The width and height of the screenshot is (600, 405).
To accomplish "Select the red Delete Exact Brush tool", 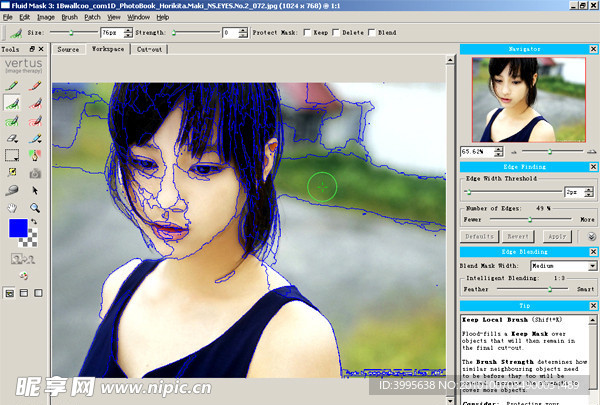I will 35,85.
